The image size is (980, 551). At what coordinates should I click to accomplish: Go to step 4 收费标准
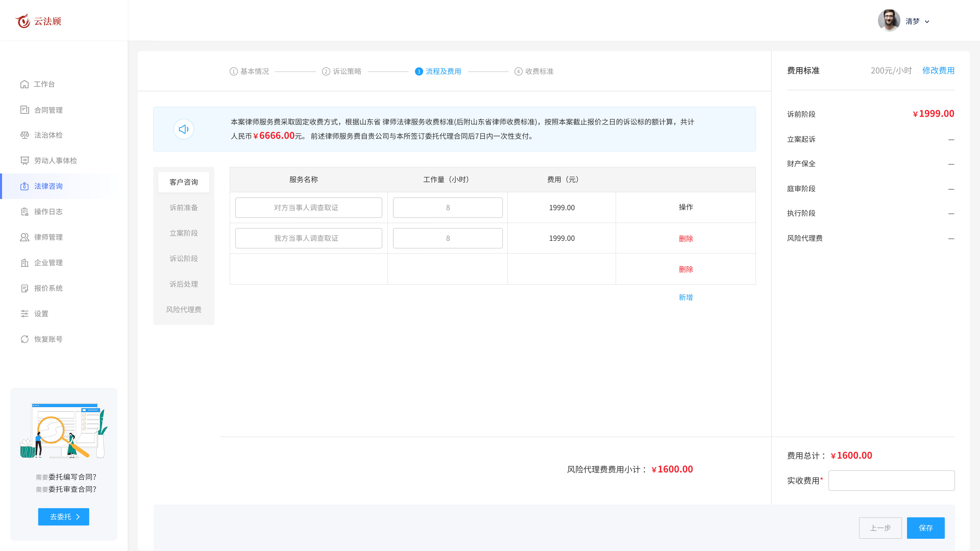coord(534,71)
